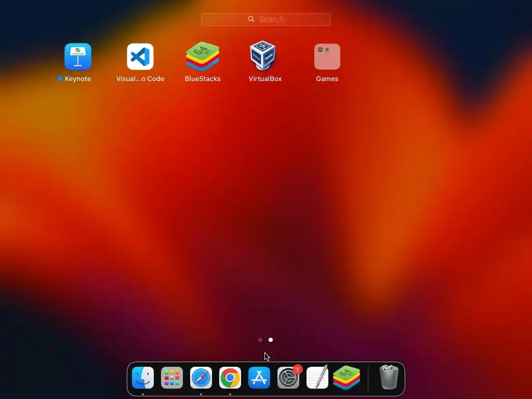Click the Launchpad icon in the Dock

[171, 378]
